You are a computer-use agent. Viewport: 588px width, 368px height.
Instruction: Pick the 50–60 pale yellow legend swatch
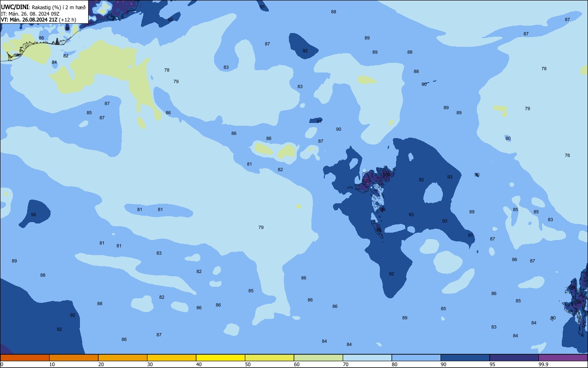pos(269,357)
